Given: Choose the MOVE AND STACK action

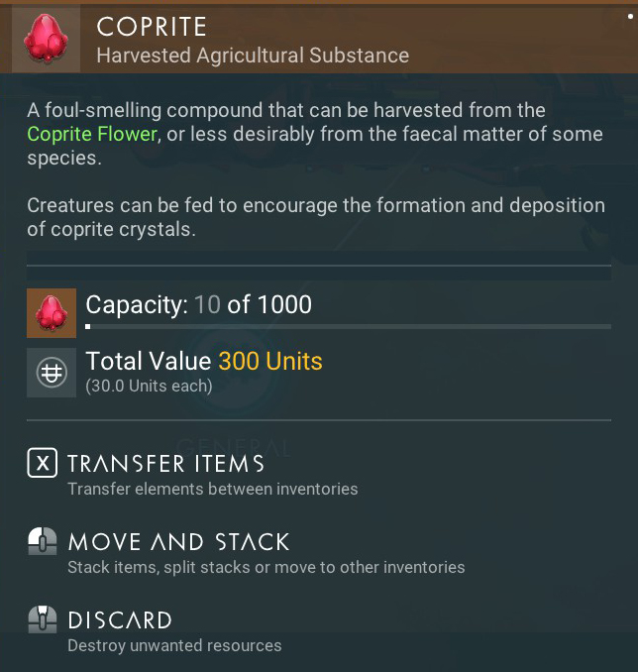Looking at the screenshot, I should point(178,541).
